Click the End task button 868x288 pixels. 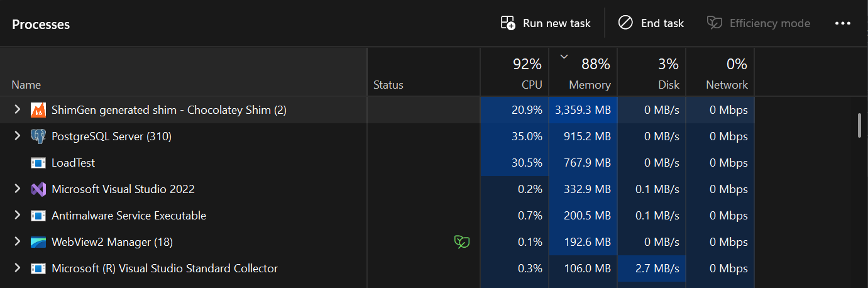[651, 23]
